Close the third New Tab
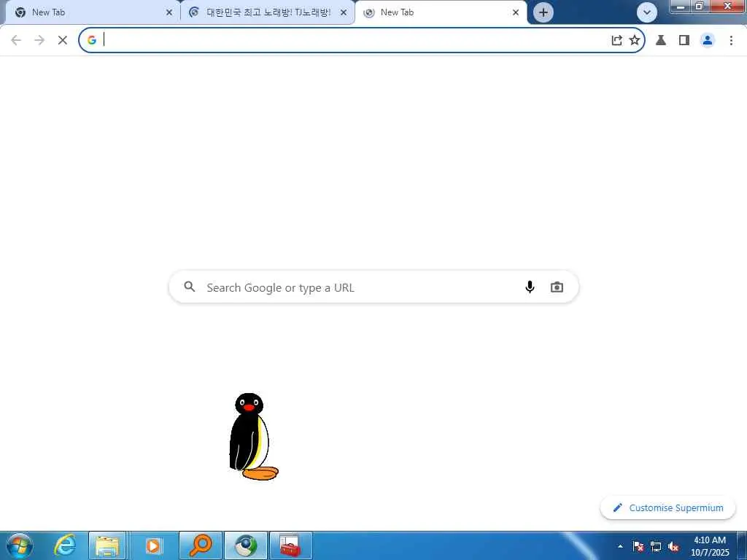Image resolution: width=747 pixels, height=560 pixels. pos(516,12)
